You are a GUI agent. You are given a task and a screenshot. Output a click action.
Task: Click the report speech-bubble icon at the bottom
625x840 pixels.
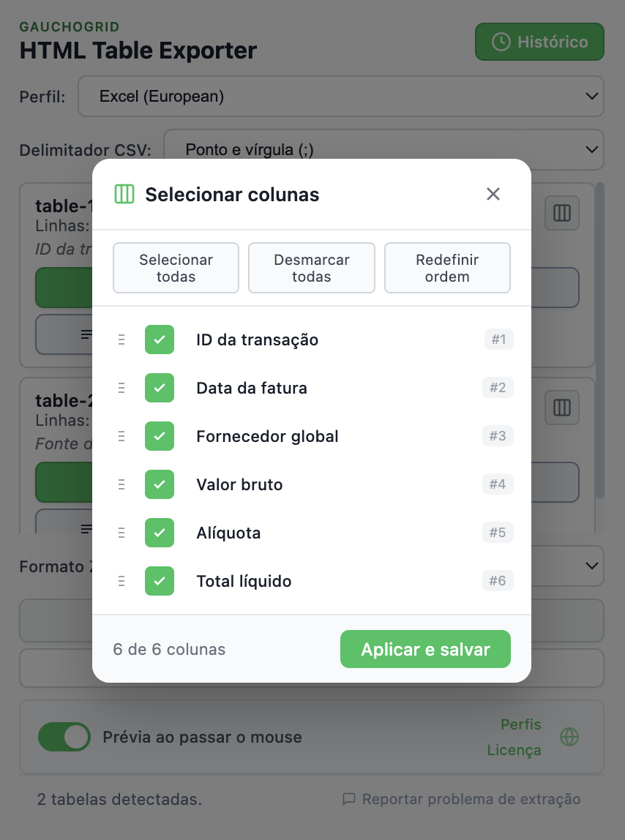(349, 799)
